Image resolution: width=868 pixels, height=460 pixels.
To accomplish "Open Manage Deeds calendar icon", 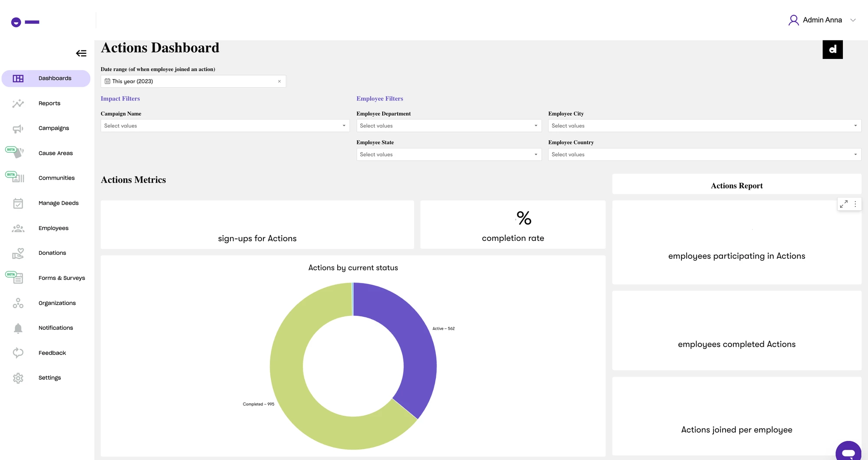I will click(x=18, y=203).
